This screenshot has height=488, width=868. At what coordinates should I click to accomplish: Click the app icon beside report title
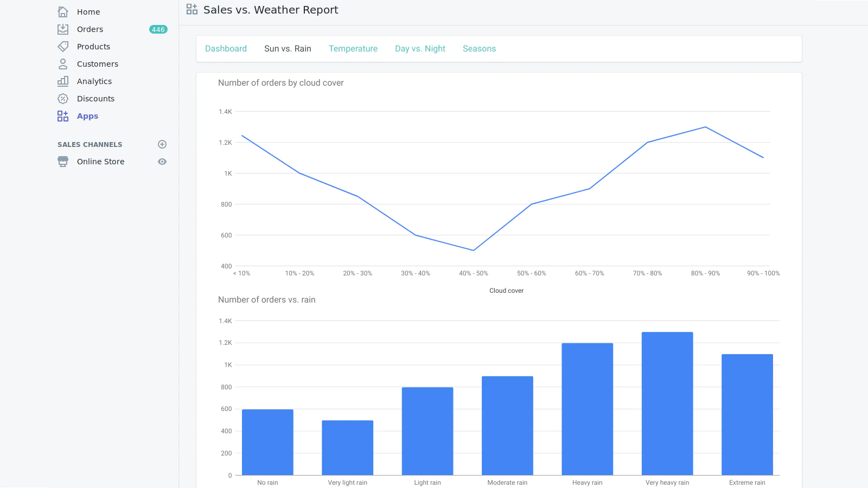click(x=192, y=9)
